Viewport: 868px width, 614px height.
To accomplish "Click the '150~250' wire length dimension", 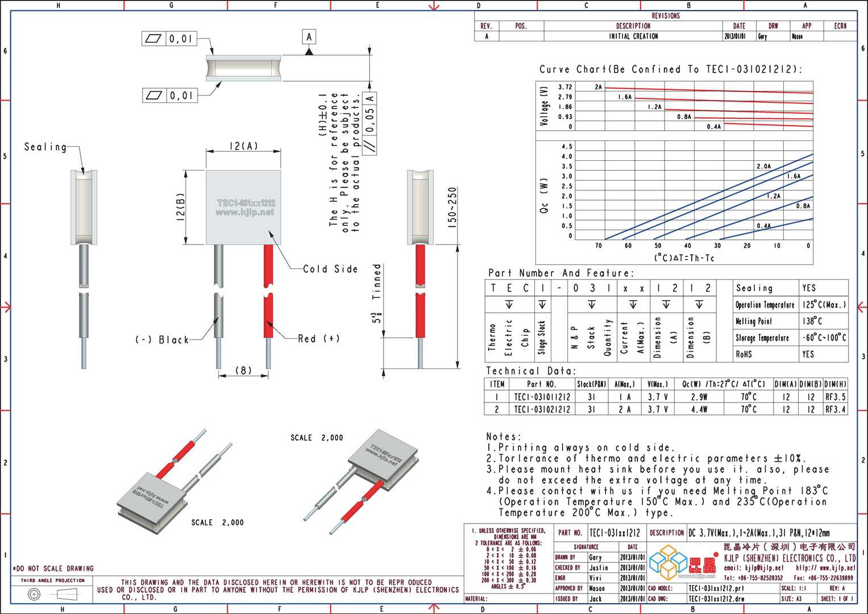I will coord(452,208).
